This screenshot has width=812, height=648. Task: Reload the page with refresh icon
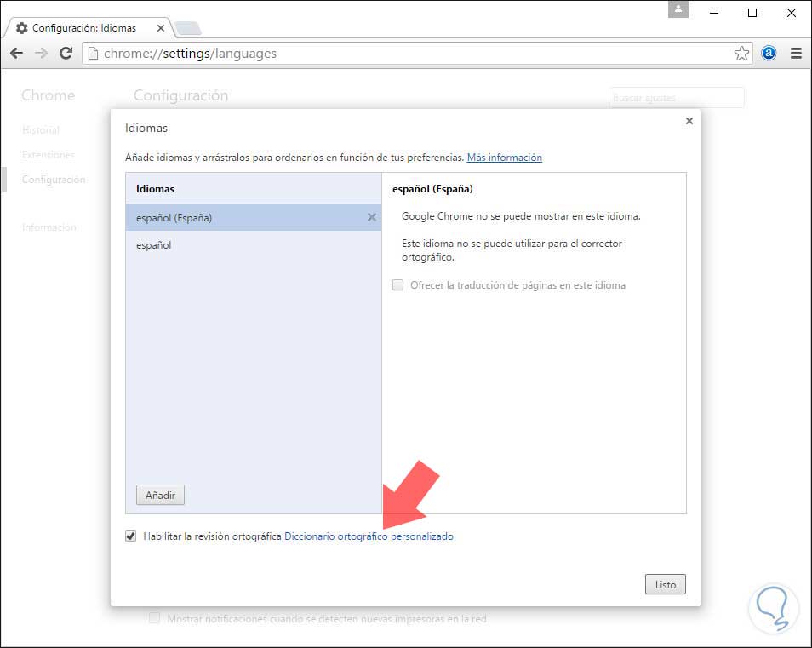(66, 53)
